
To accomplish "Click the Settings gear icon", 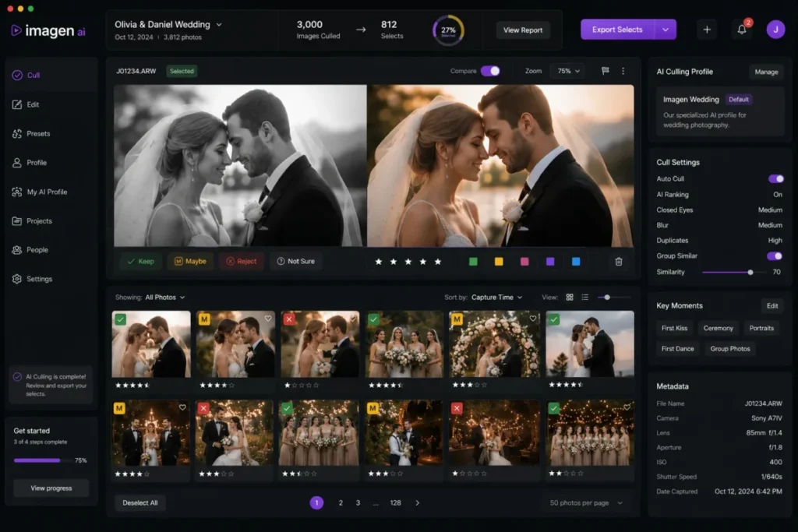I will (17, 279).
